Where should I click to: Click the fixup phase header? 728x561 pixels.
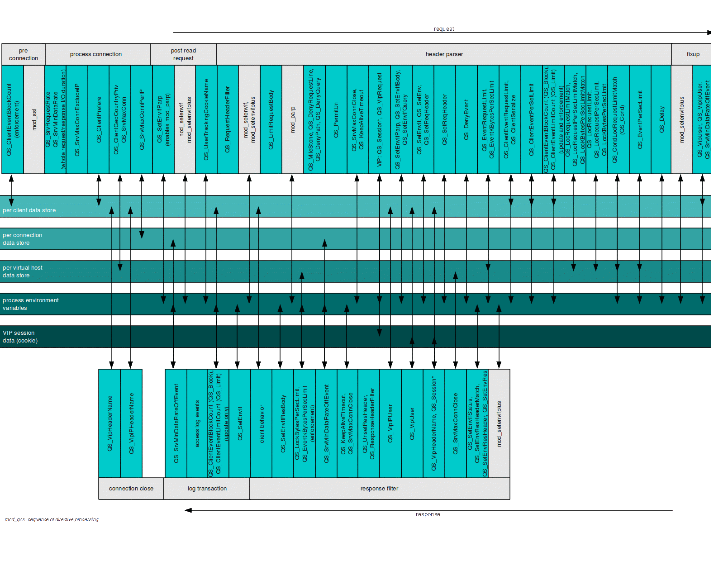click(692, 54)
